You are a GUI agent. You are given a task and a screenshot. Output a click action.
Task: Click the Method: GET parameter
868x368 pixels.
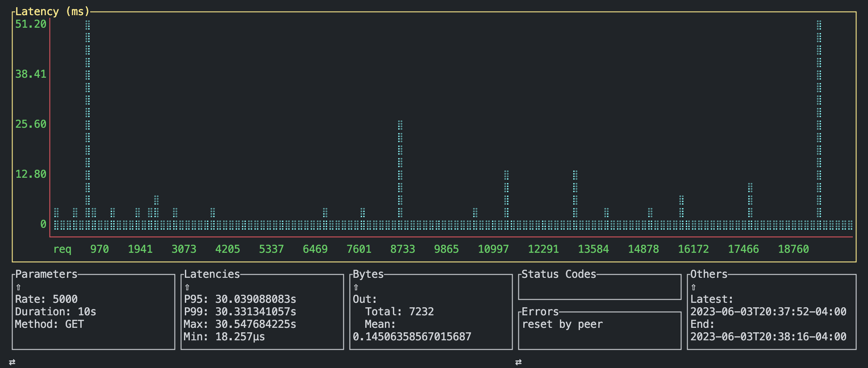[x=50, y=324]
